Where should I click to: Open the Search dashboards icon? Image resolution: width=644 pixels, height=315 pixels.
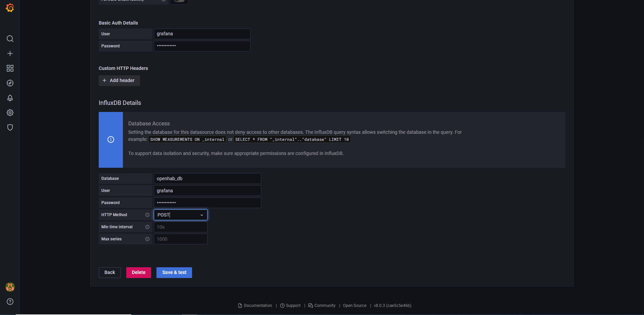[10, 39]
